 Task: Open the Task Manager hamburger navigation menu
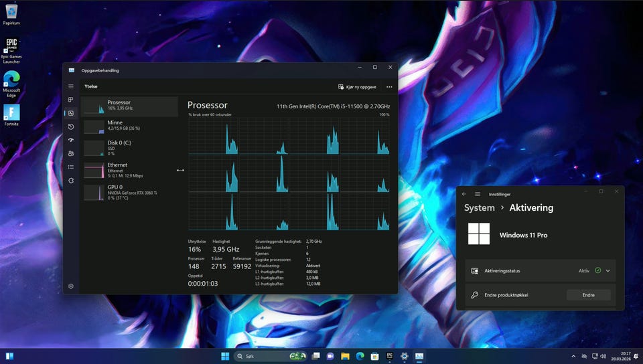coord(71,86)
